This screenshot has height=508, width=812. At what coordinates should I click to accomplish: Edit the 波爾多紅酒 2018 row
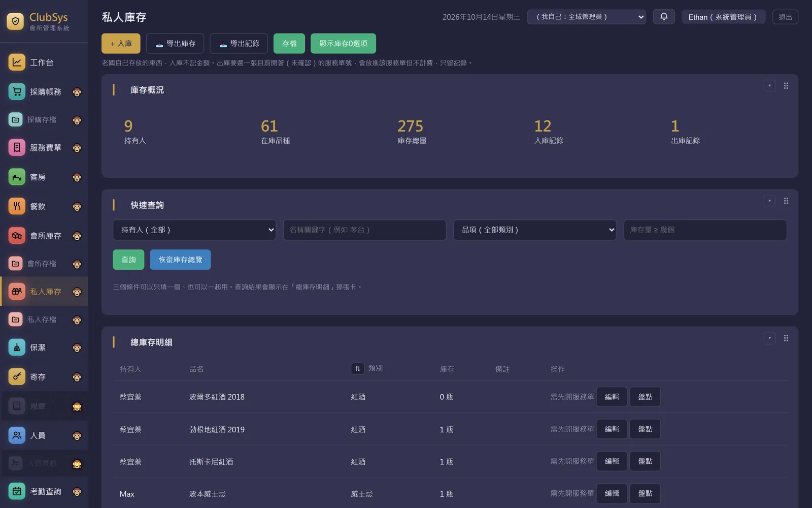pos(612,397)
